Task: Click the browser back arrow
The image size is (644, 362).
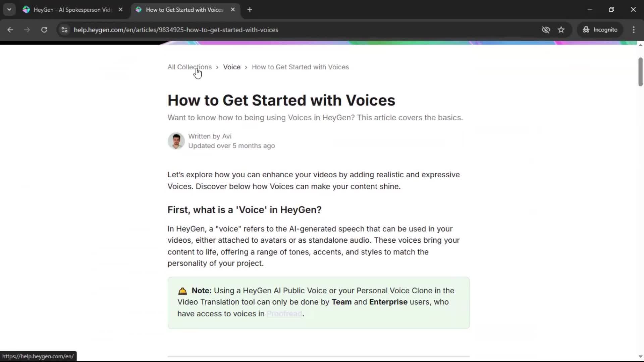Action: 10,30
